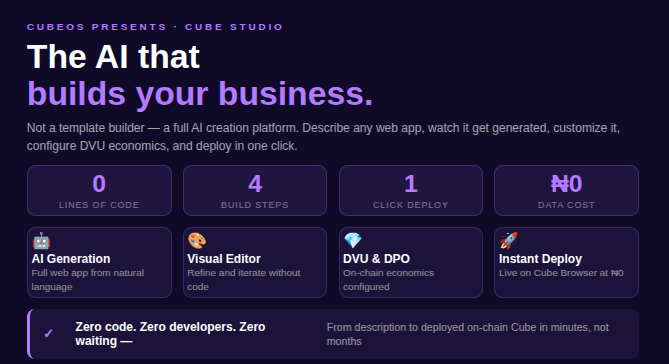Click the robot icon on AI Generation card
669x364 pixels.
point(41,241)
